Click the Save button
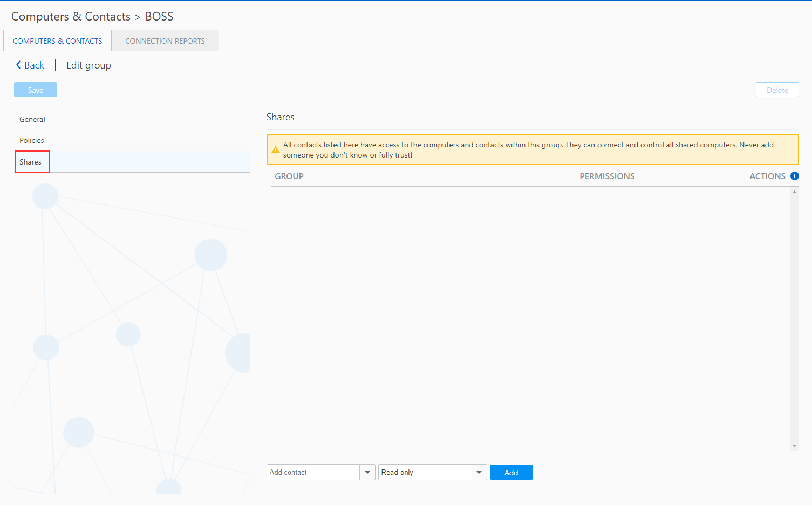 [35, 90]
